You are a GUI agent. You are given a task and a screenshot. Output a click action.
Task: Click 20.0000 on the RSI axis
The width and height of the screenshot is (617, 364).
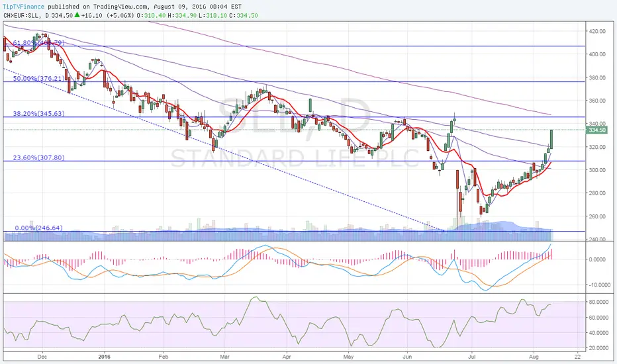598,348
